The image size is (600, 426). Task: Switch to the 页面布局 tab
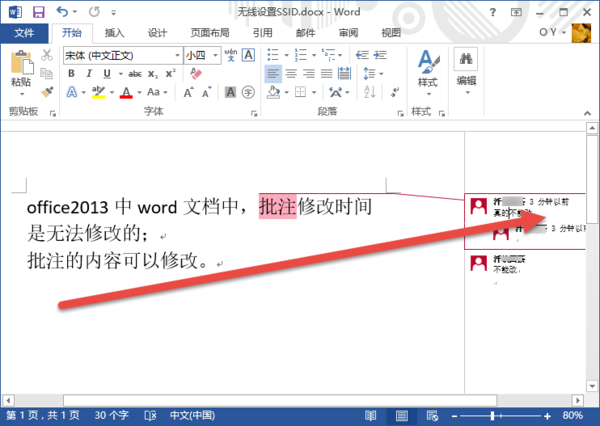210,33
